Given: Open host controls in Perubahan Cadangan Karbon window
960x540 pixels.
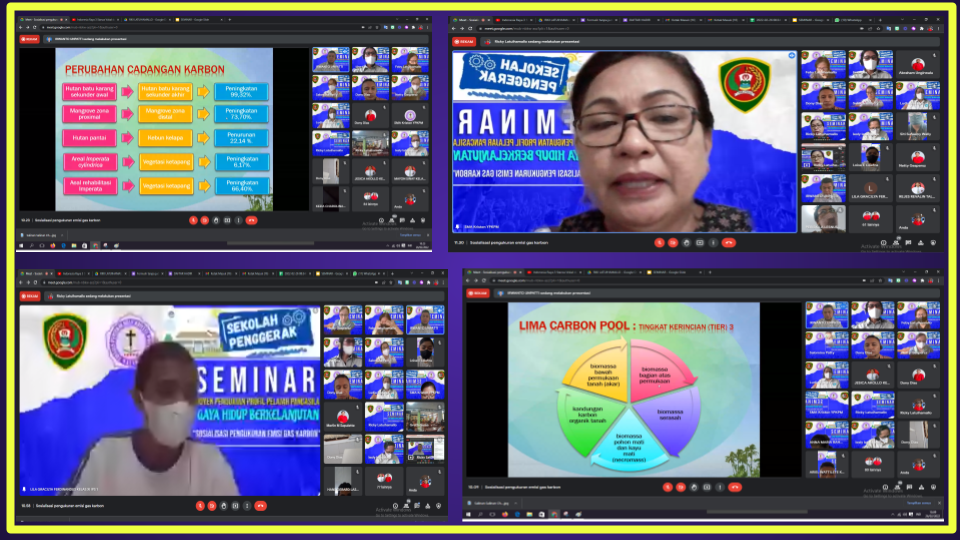Looking at the screenshot, I should (423, 220).
